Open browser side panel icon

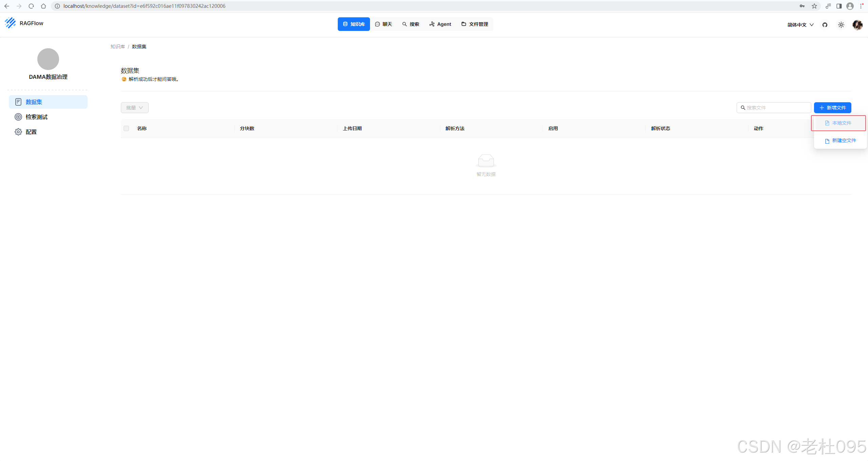point(839,6)
